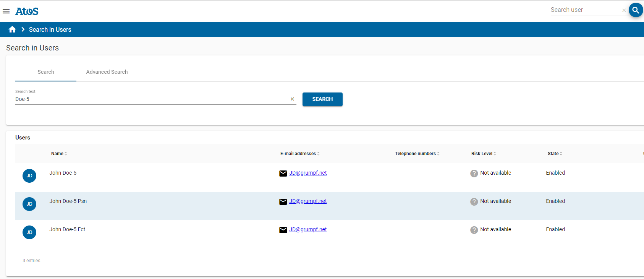Sort by E-mail addresses column
This screenshot has width=644, height=279.
pyautogui.click(x=300, y=154)
